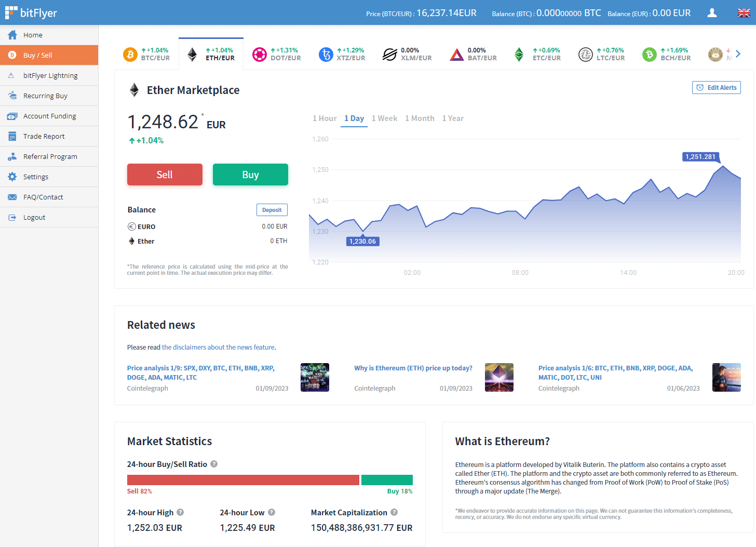Click the 1,251.281 chart high marker
Screen dimensions: 756x547
pyautogui.click(x=700, y=156)
